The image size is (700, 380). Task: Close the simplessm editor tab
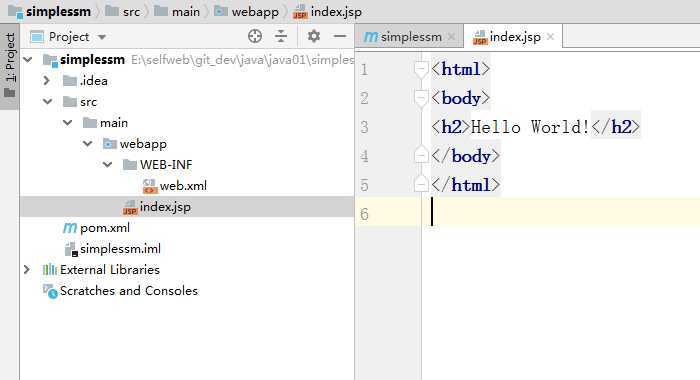coord(451,37)
